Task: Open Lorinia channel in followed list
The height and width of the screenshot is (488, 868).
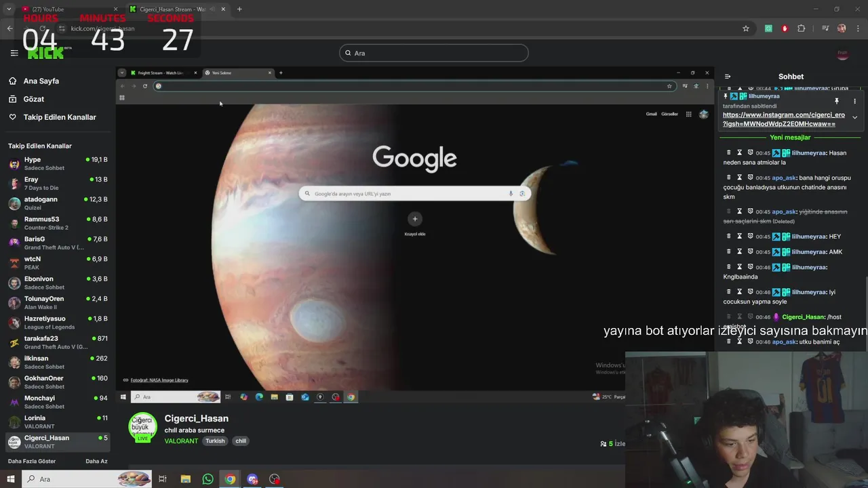Action: [x=58, y=422]
